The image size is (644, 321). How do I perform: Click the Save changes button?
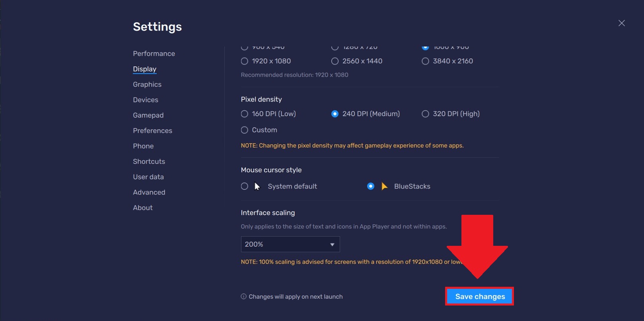coord(480,296)
